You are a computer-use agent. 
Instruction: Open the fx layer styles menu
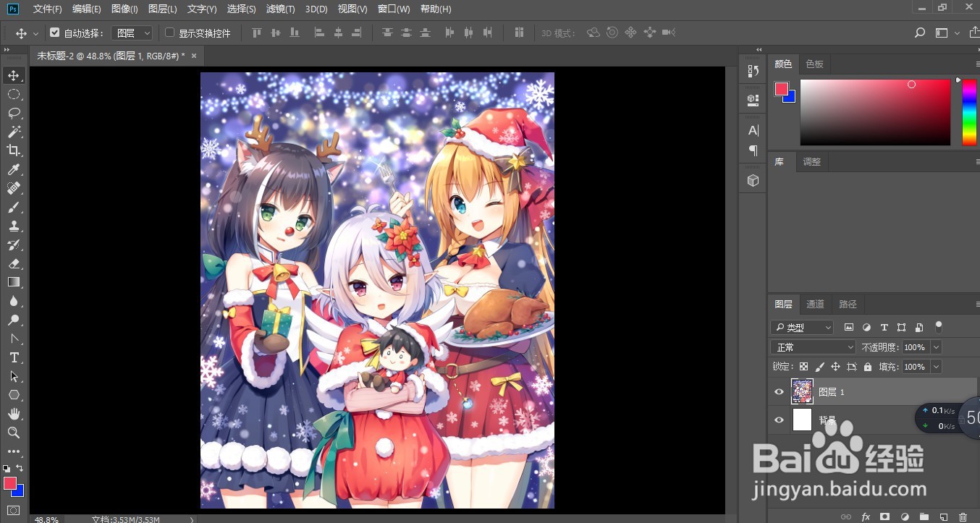pyautogui.click(x=865, y=517)
